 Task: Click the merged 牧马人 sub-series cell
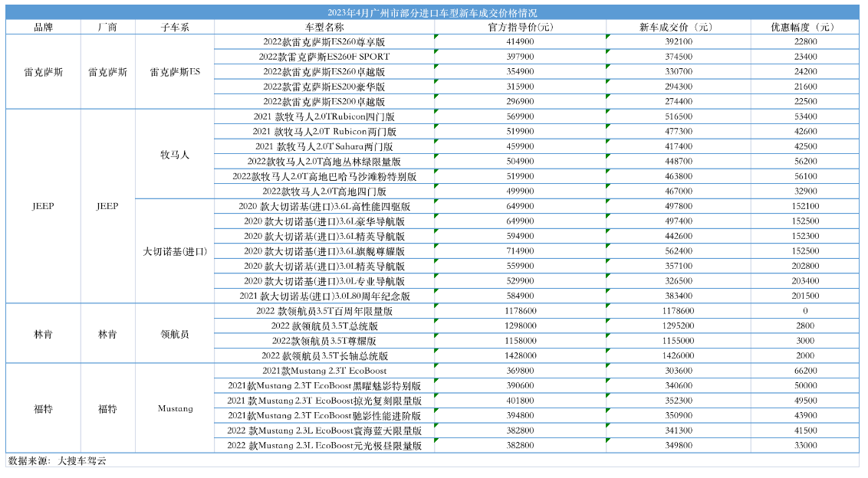coord(175,154)
